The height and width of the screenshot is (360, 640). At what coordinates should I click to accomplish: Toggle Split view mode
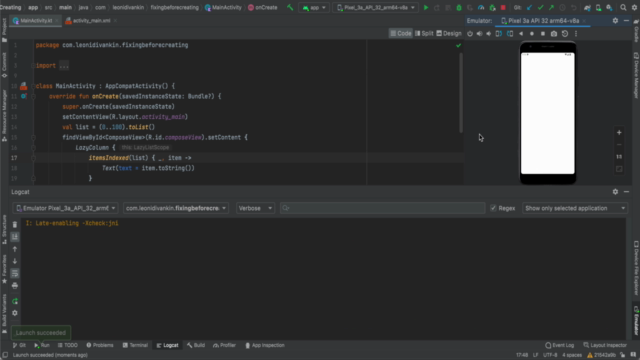(424, 33)
